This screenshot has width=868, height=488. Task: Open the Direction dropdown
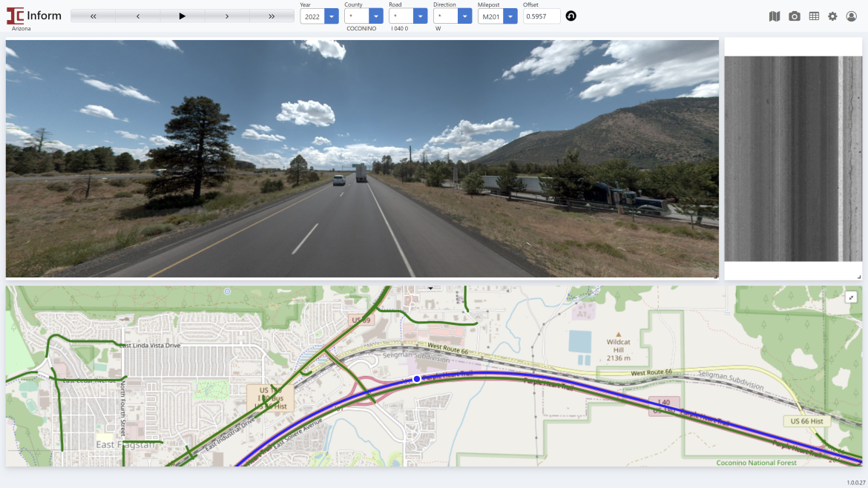(465, 16)
